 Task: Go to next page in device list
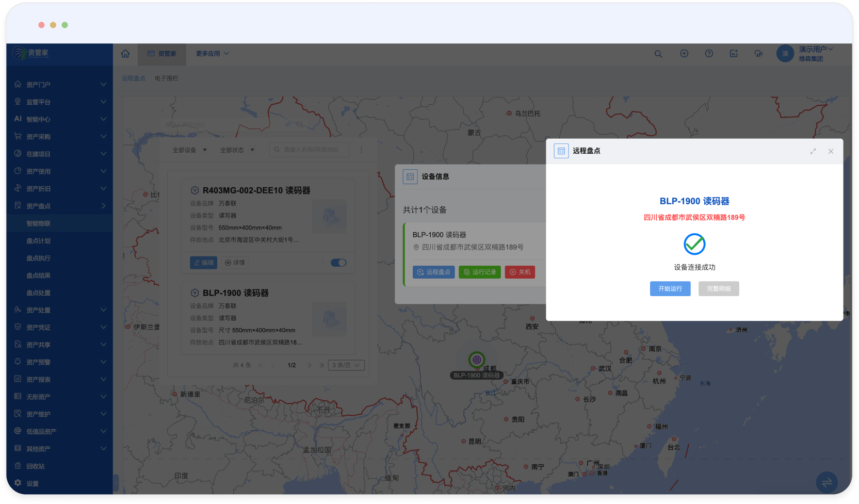[x=310, y=365]
